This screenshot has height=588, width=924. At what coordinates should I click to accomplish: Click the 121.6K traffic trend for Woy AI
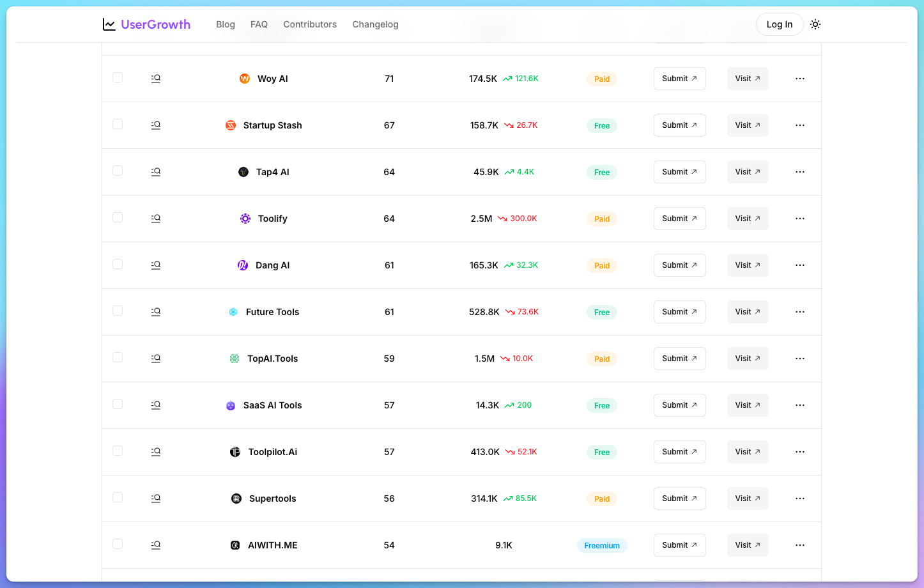(x=520, y=79)
